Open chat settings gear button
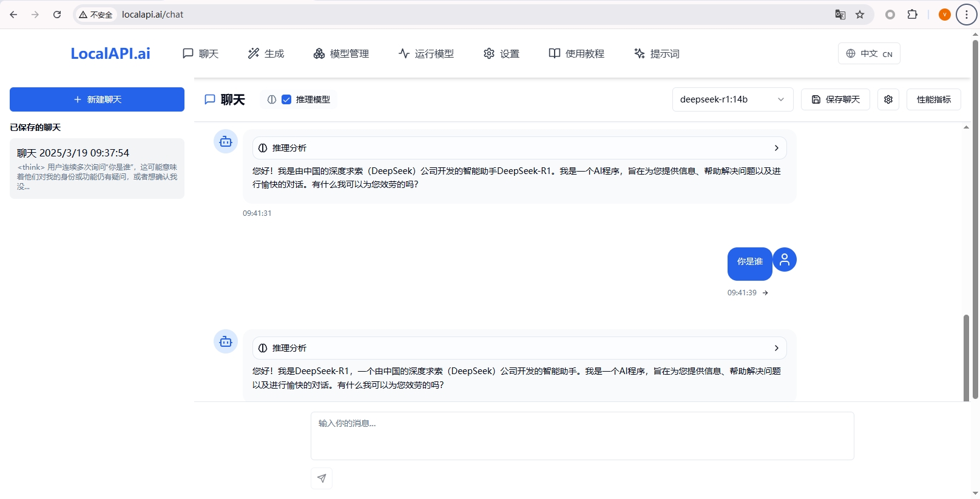 (x=888, y=99)
